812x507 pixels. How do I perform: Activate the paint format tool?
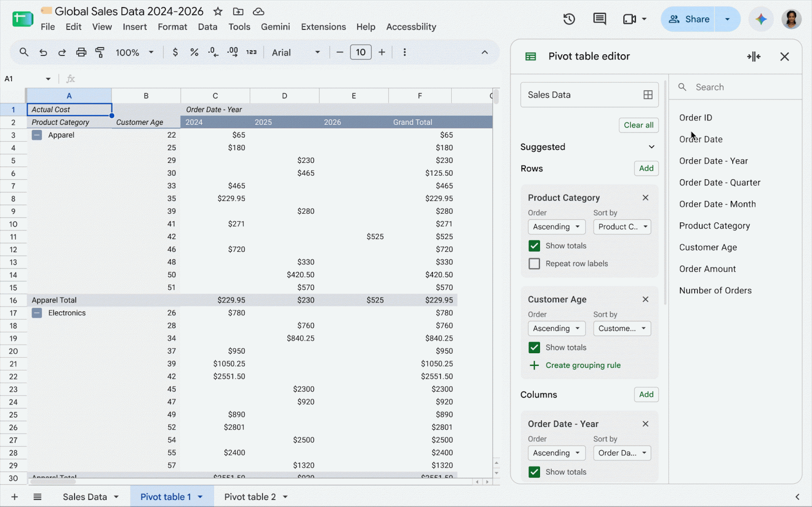click(100, 52)
